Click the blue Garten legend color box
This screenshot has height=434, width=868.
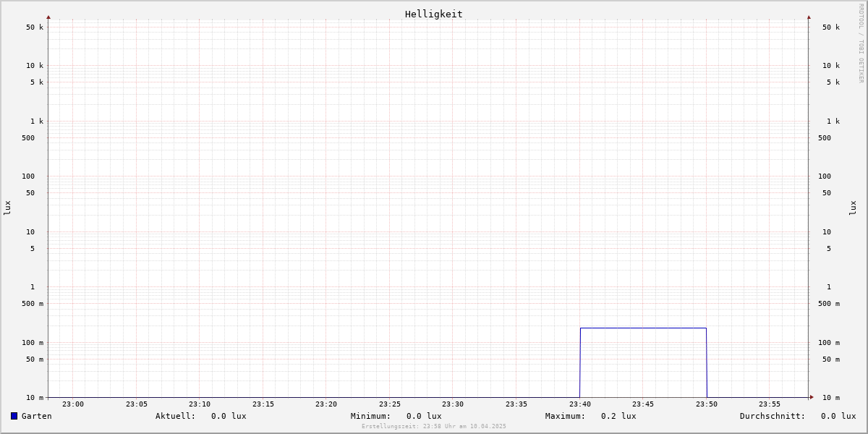coord(14,416)
